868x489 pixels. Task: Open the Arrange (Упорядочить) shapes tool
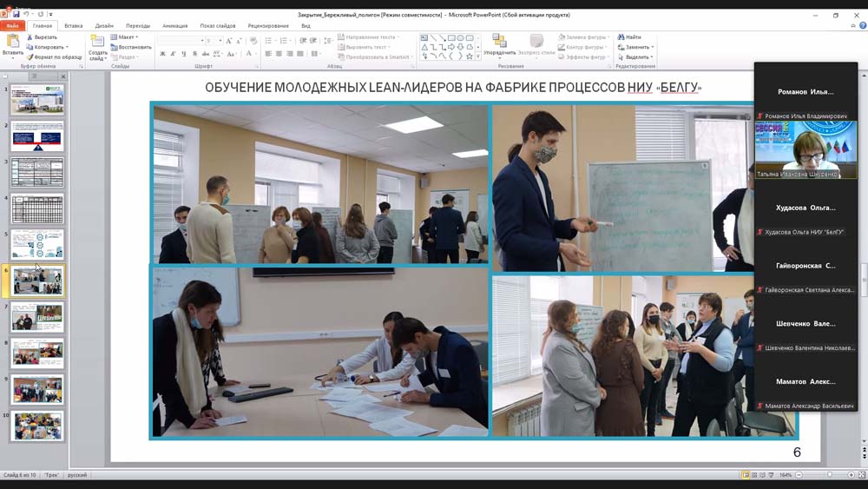tap(499, 45)
